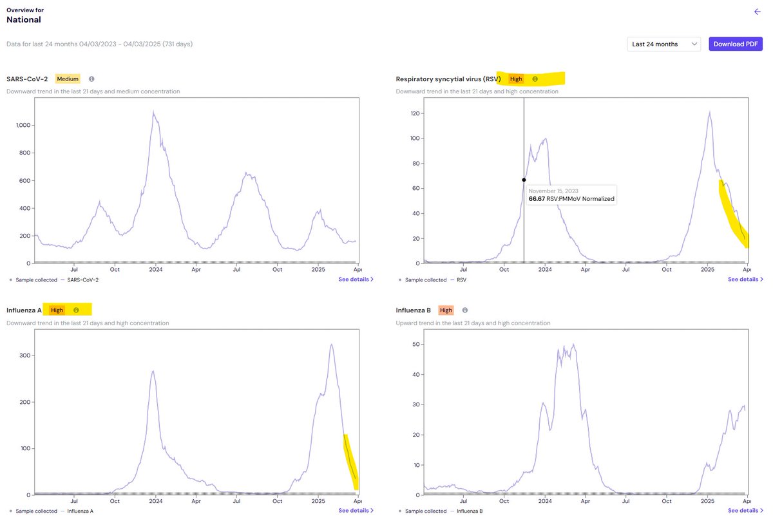This screenshot has width=773, height=532.
Task: Click the Respiratory syncytial virus (RSV) title
Action: 448,79
